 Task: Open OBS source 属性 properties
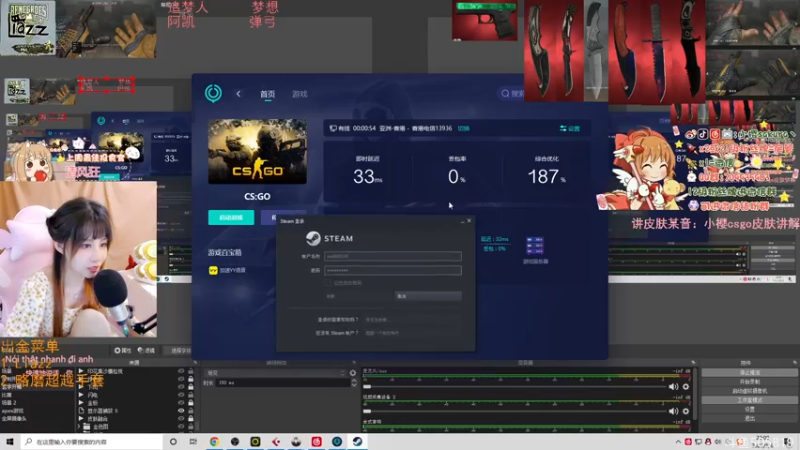(x=122, y=351)
